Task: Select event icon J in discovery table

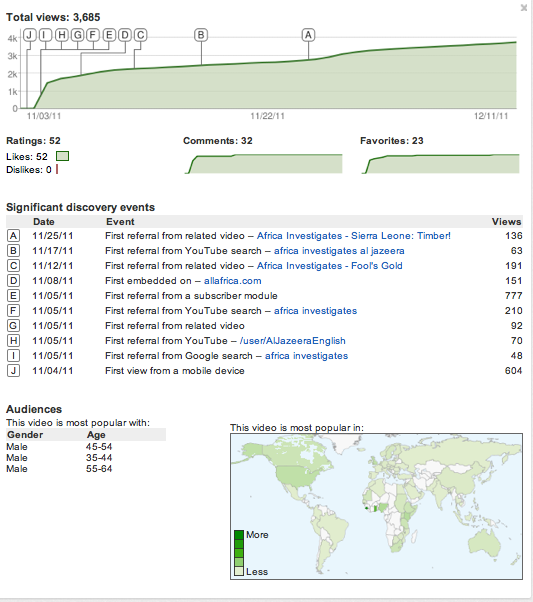Action: point(13,370)
